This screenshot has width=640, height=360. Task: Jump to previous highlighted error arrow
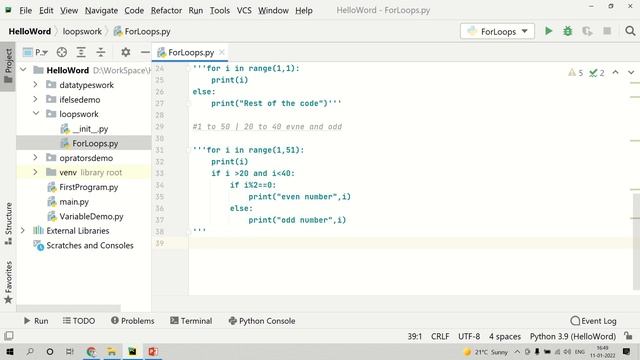tap(616, 72)
